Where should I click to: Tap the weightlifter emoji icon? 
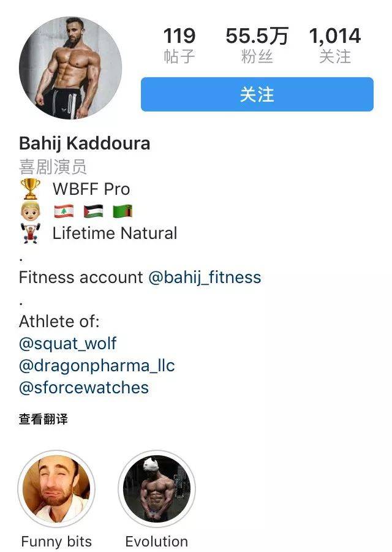click(x=30, y=233)
